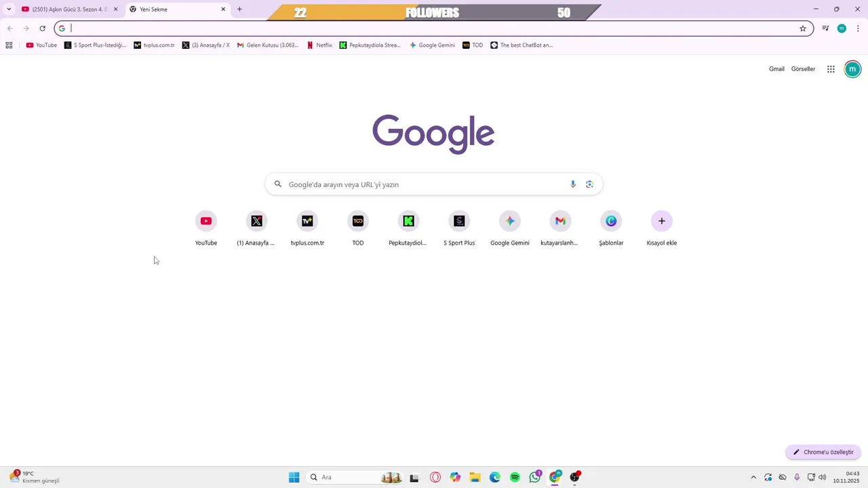
Task: Bookmark this tab with the star icon
Action: point(803,28)
